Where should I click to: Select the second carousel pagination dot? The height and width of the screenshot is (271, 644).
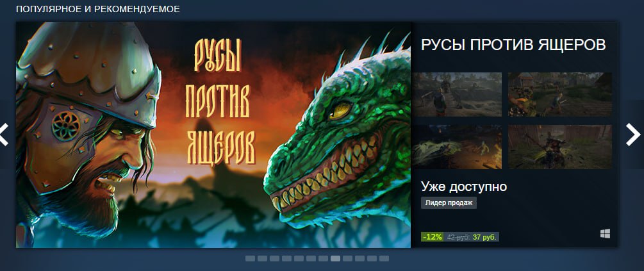(263, 259)
